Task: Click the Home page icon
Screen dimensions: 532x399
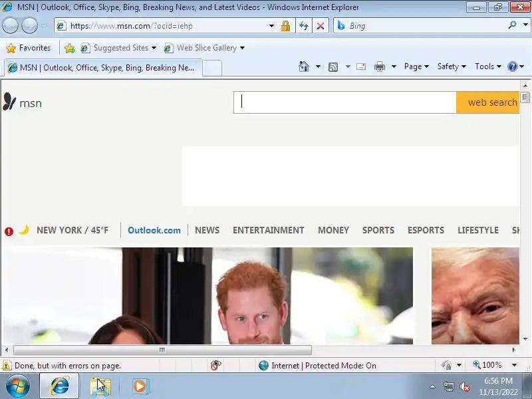Action: (x=304, y=66)
